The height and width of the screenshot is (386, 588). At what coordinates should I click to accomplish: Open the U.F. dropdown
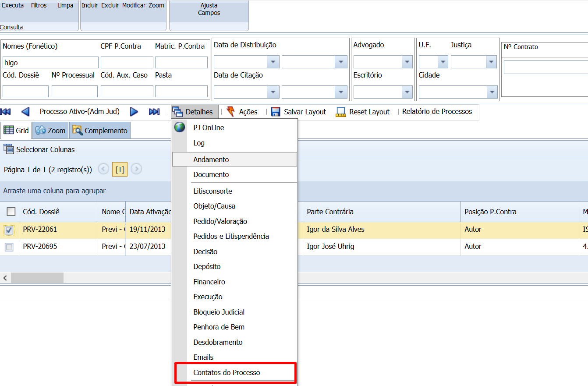(443, 62)
